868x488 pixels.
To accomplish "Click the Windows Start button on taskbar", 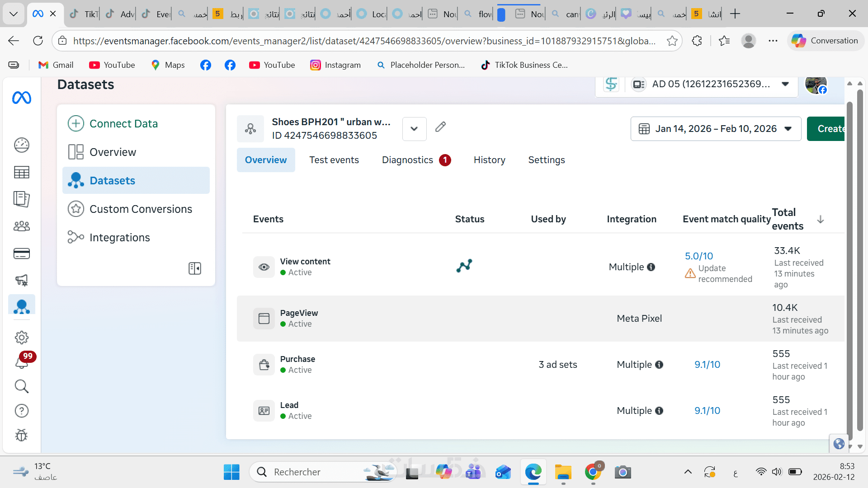I will point(231,472).
